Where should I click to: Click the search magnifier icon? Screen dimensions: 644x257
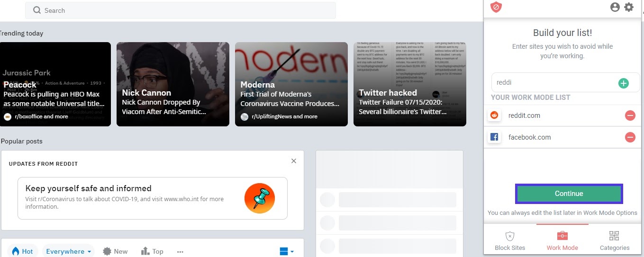[36, 10]
